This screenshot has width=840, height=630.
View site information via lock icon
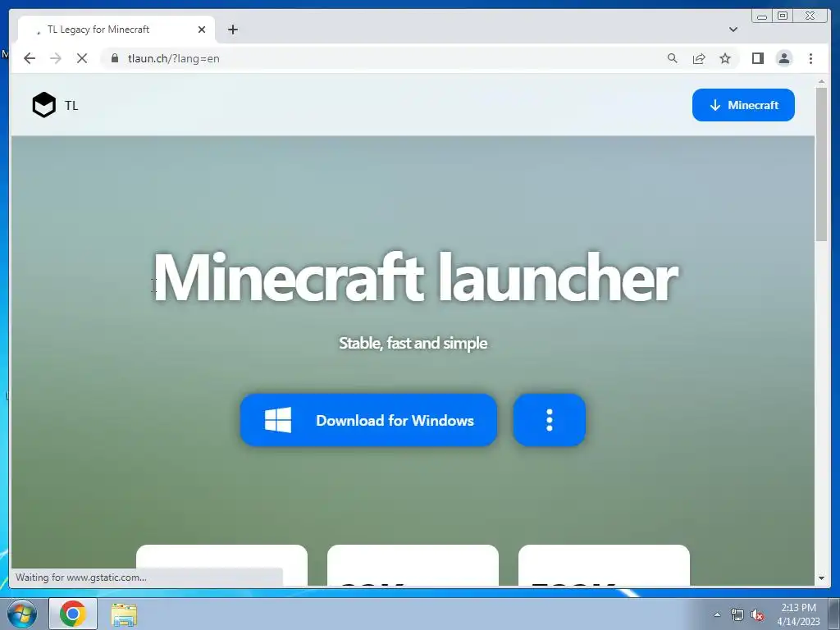(x=115, y=58)
